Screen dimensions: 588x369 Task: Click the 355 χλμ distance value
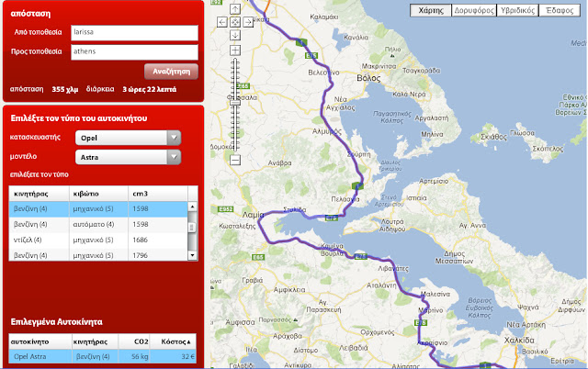point(65,90)
